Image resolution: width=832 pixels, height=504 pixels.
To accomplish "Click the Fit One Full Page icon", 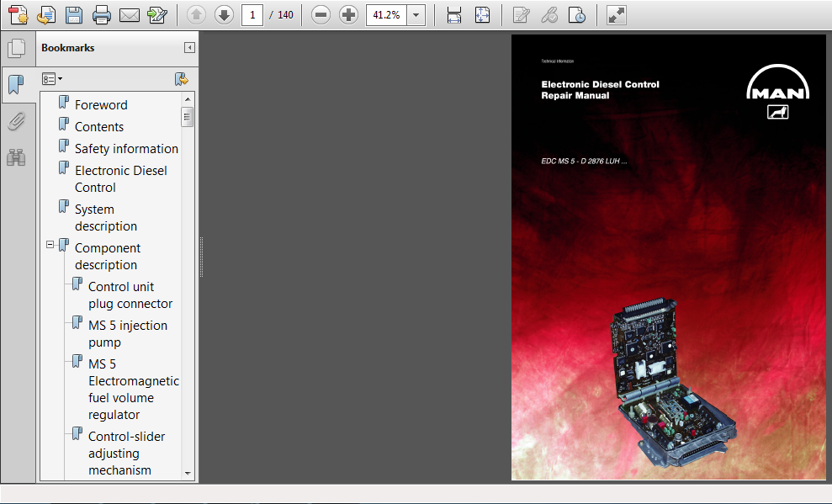I will [x=482, y=15].
